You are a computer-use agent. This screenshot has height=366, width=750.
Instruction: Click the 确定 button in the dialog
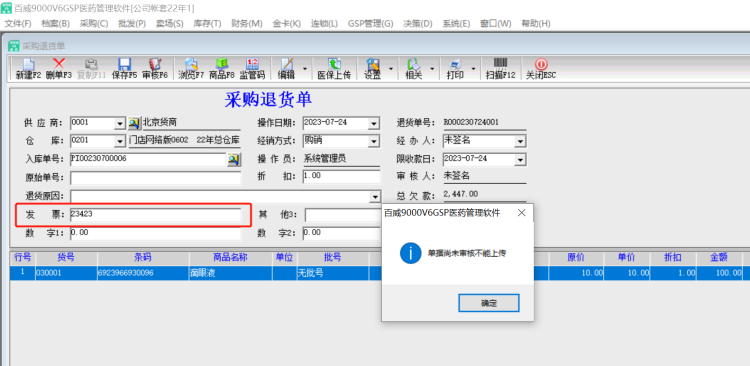[488, 303]
